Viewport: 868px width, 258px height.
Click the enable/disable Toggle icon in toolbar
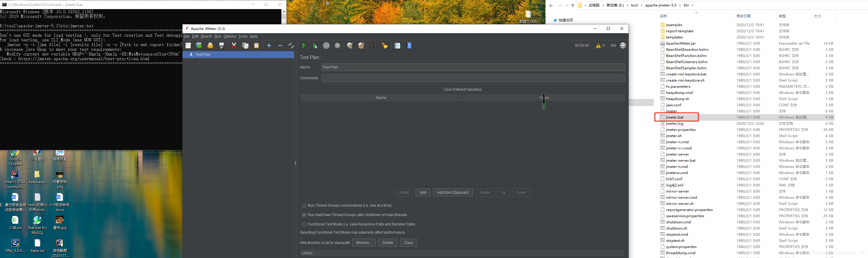[x=291, y=45]
